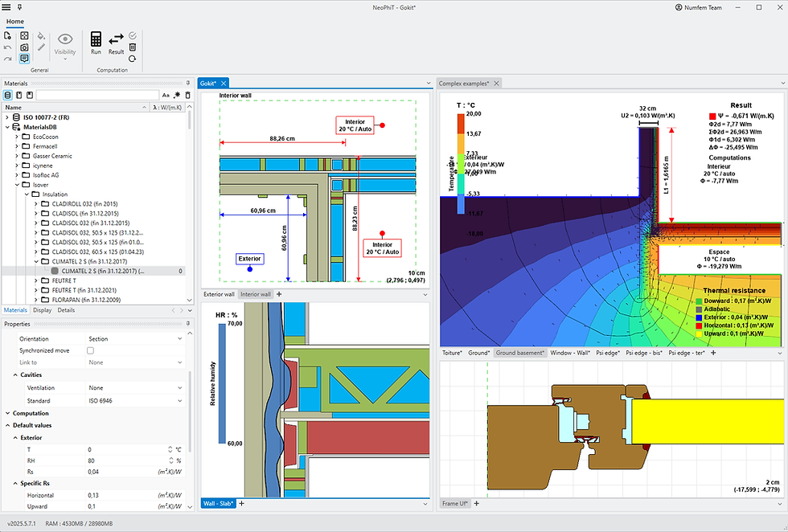Toggle the annotation comment bubble icon
This screenshot has height=532, width=788.
[x=24, y=59]
